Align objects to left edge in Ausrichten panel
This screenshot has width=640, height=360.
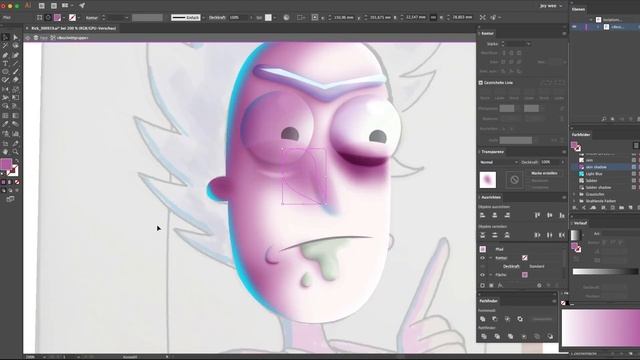(482, 215)
